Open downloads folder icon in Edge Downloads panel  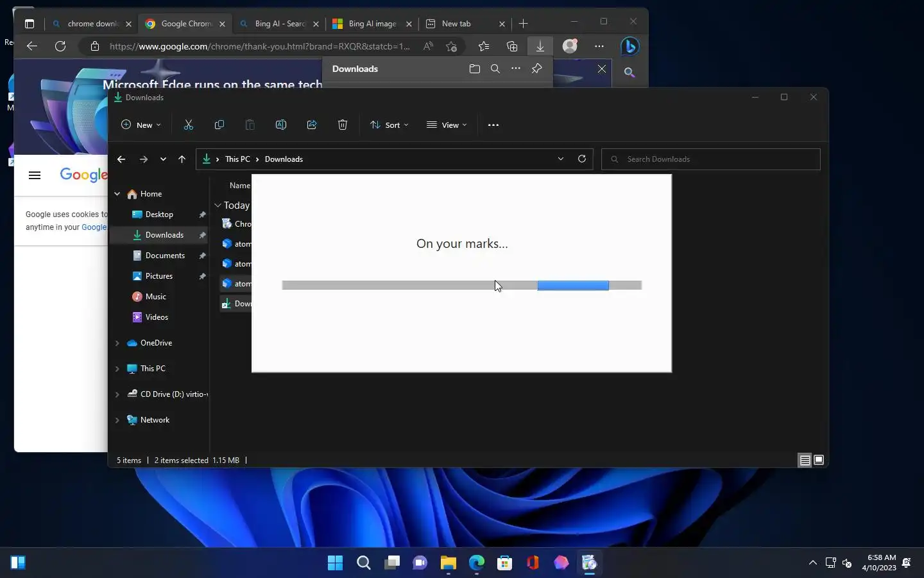pos(475,69)
